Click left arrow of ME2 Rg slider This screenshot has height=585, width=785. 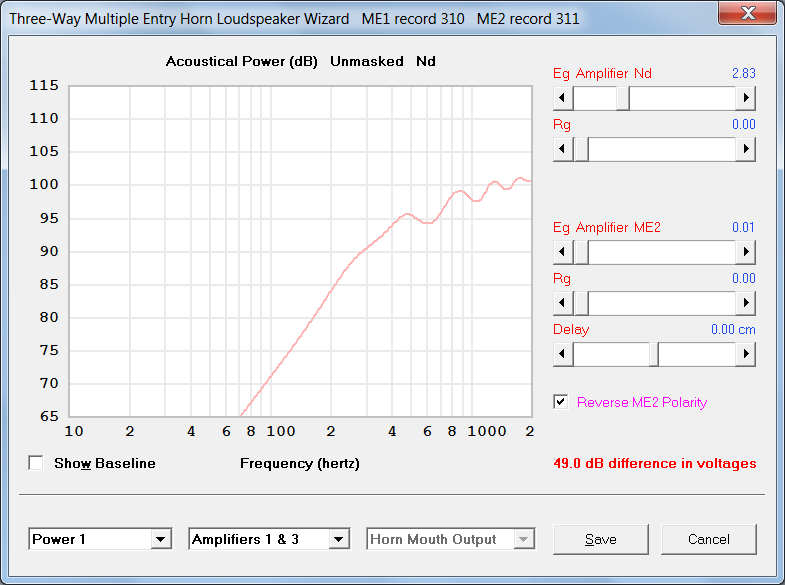(x=563, y=303)
